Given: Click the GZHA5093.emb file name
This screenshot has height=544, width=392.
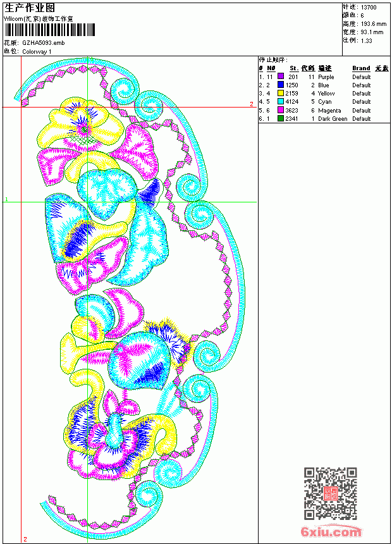Looking at the screenshot, I should (44, 43).
